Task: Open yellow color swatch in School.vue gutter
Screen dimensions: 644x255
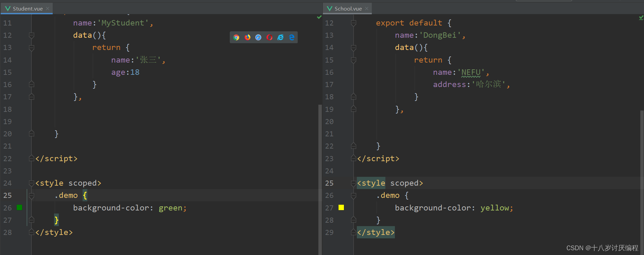Action: (341, 208)
